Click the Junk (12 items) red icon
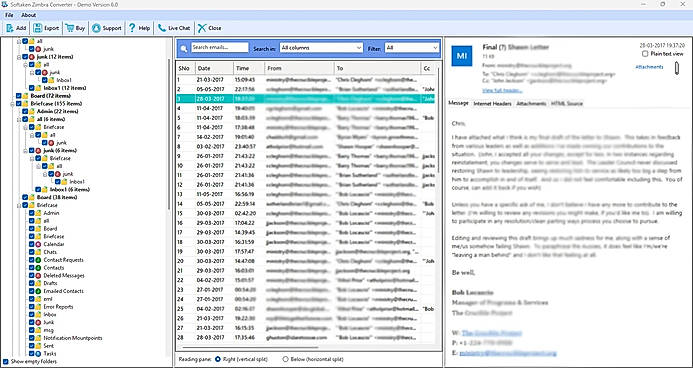Image resolution: width=693 pixels, height=368 pixels. [x=32, y=57]
